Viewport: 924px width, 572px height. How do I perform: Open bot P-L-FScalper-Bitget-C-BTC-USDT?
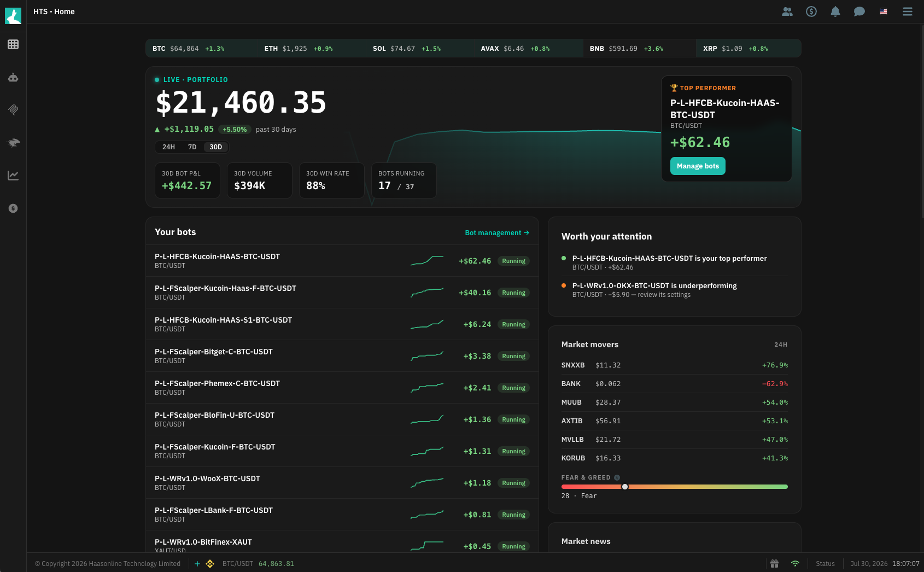tap(342, 356)
